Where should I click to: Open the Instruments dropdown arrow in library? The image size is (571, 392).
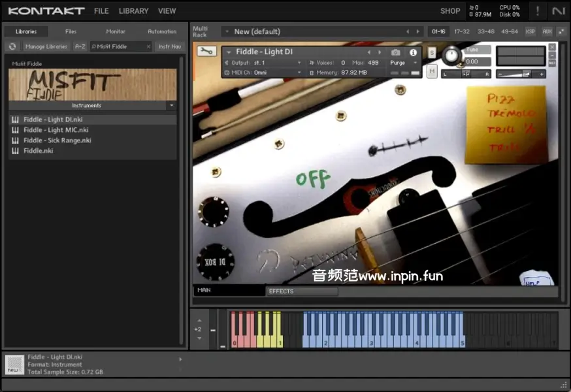(171, 105)
